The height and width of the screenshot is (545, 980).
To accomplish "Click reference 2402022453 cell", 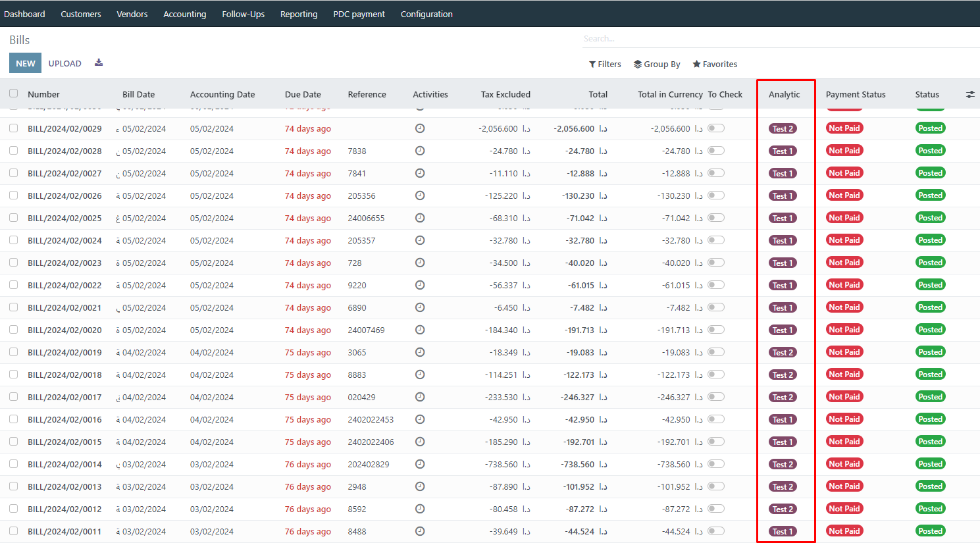I will (371, 419).
